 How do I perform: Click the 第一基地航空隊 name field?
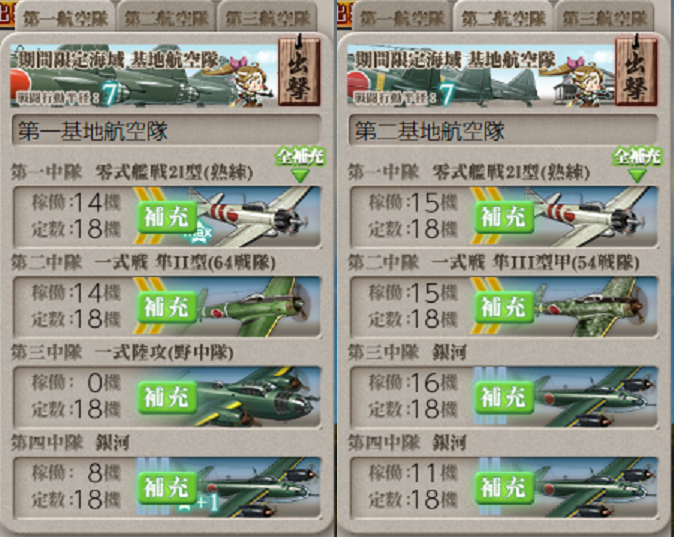pos(167,131)
